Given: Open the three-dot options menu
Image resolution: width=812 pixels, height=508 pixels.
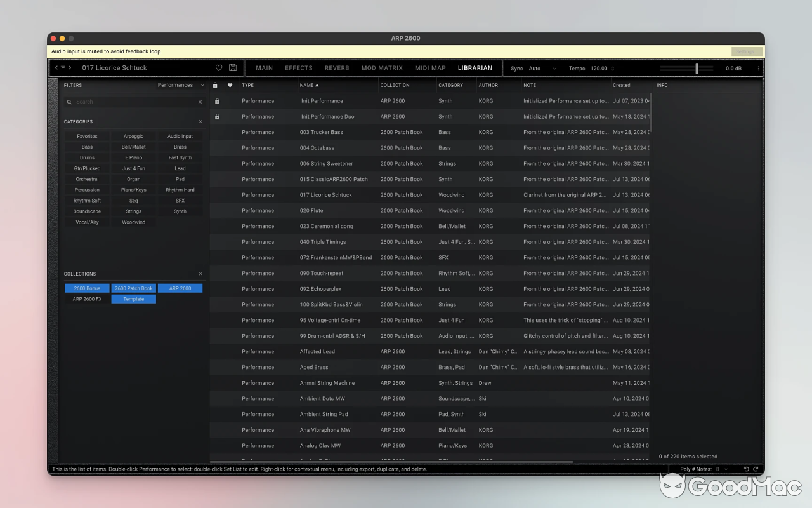Looking at the screenshot, I should click(758, 69).
